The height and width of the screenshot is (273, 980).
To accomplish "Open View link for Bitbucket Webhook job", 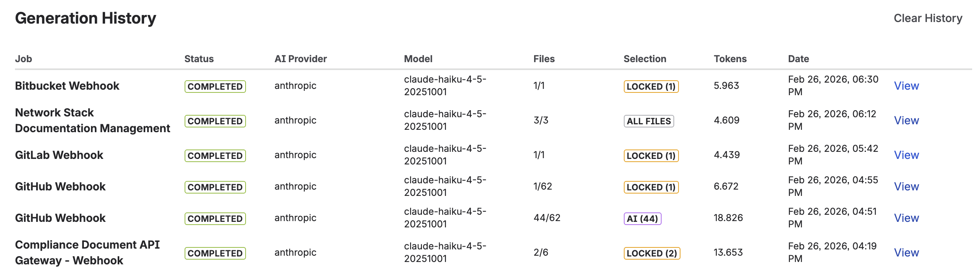I will coord(906,86).
